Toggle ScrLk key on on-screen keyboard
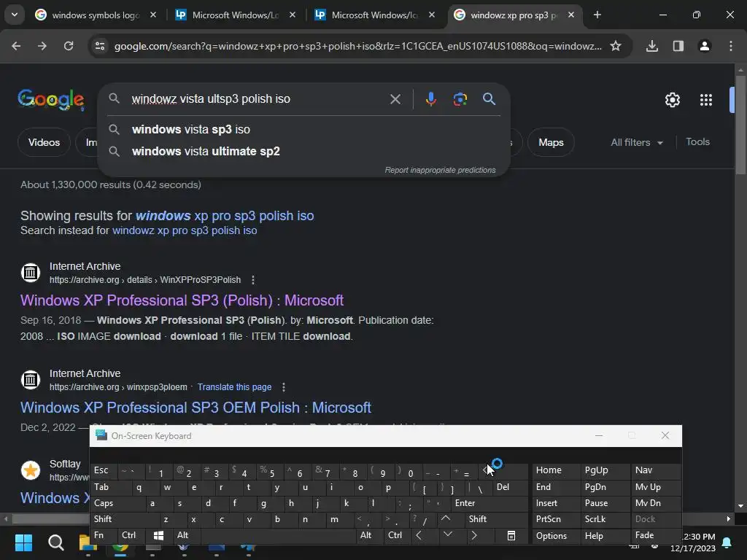Viewport: 747px width, 560px height. coord(605,519)
